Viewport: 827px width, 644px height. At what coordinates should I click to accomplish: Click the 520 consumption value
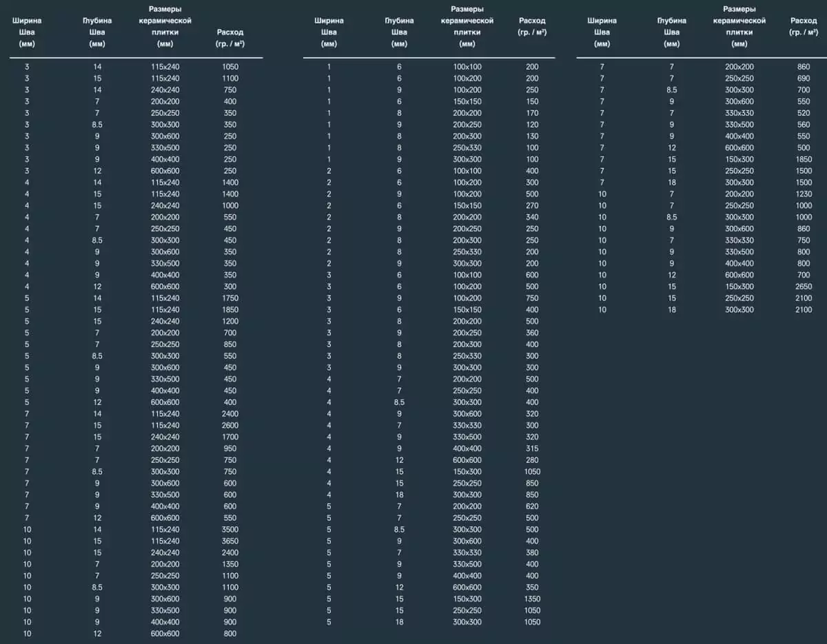(x=804, y=113)
